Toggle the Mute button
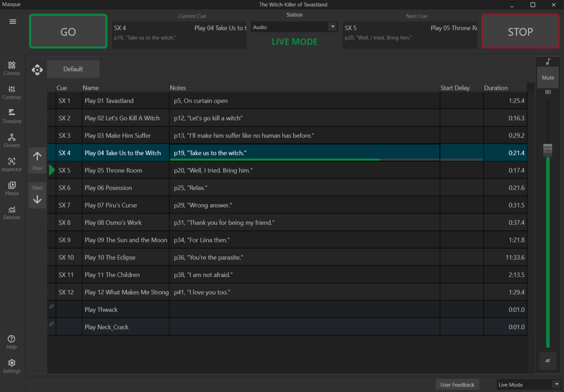564x392 pixels. [x=548, y=78]
